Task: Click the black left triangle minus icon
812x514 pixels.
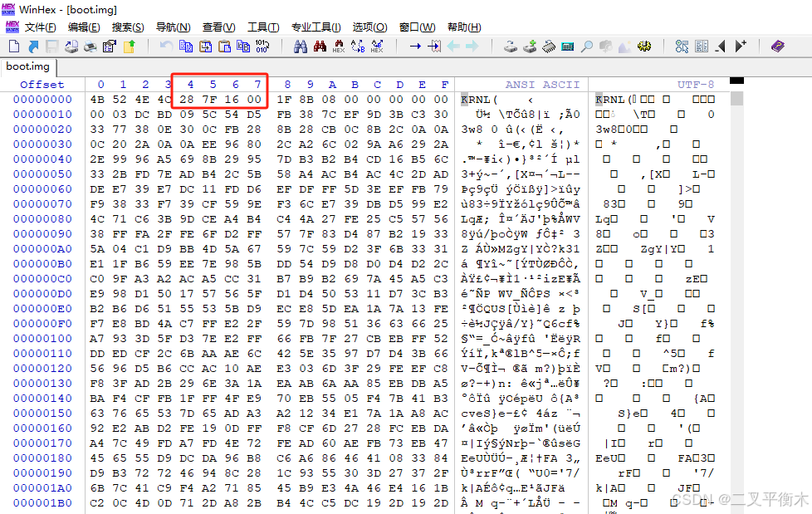Action: [x=721, y=47]
